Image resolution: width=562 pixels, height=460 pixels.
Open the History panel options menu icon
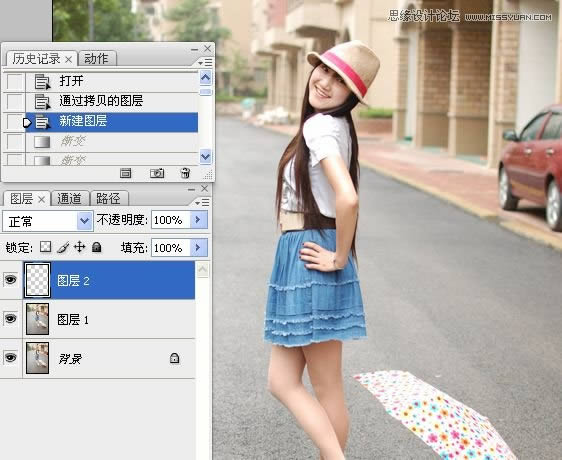click(206, 62)
